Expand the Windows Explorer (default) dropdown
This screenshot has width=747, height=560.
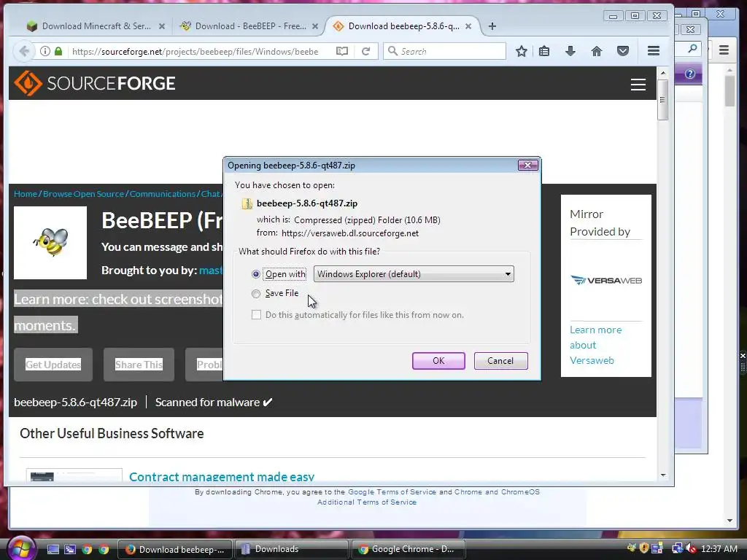click(x=414, y=274)
